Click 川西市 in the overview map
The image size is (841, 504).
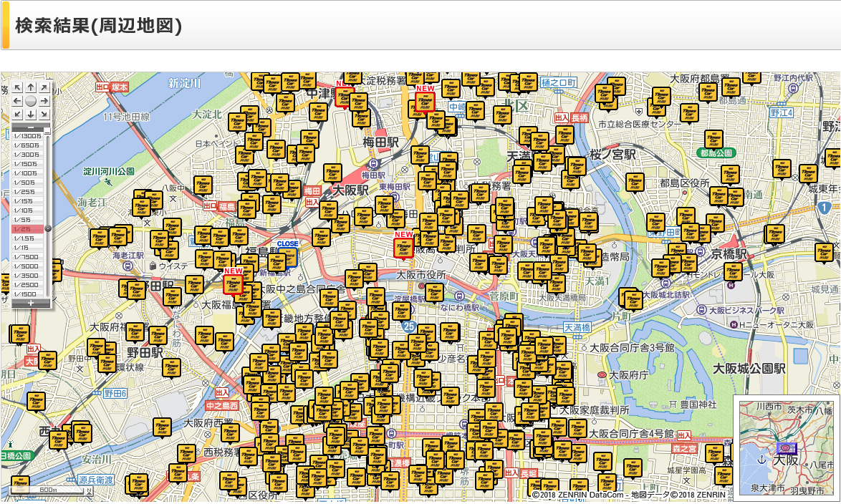tap(769, 407)
